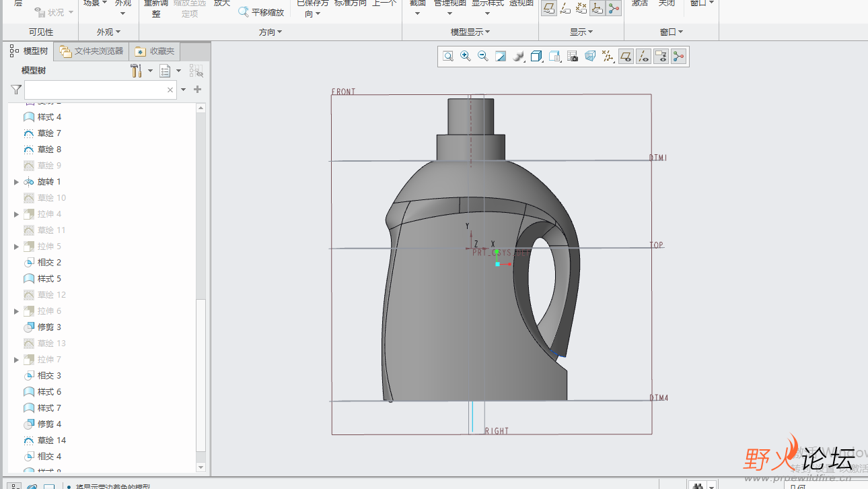
Task: Expand the 拉伸 7 tree node
Action: click(16, 360)
